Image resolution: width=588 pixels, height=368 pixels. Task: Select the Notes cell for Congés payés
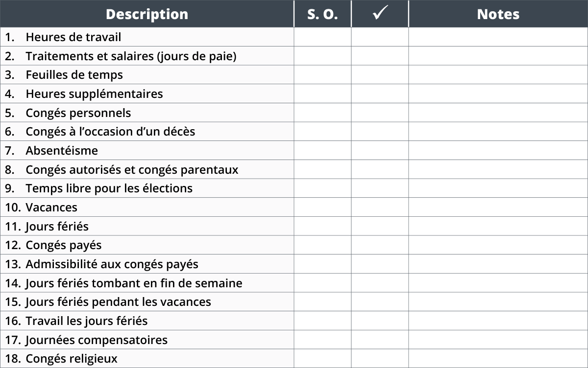[498, 245]
